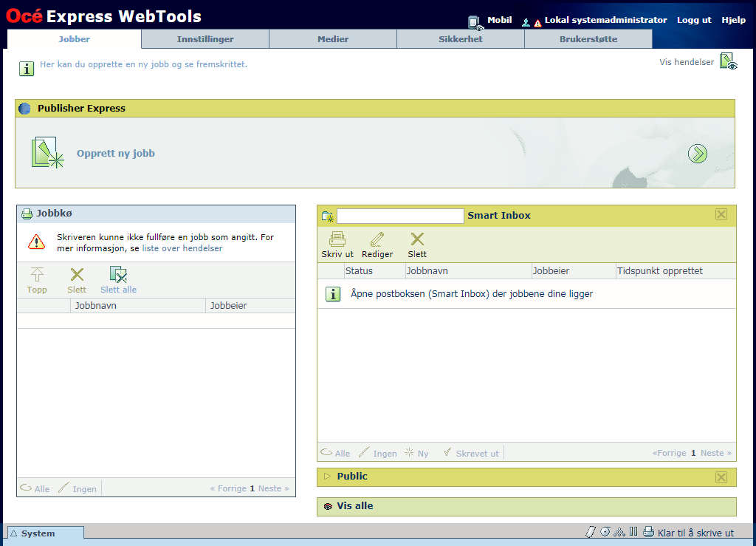756x546 pixels.
Task: Open Hjelp link
Action: [x=733, y=20]
